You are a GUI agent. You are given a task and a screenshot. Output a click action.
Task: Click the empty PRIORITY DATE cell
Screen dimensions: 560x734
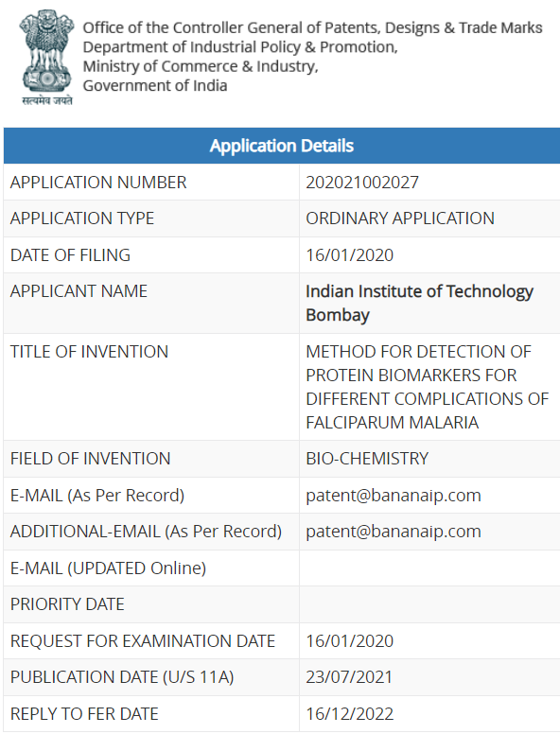429,604
